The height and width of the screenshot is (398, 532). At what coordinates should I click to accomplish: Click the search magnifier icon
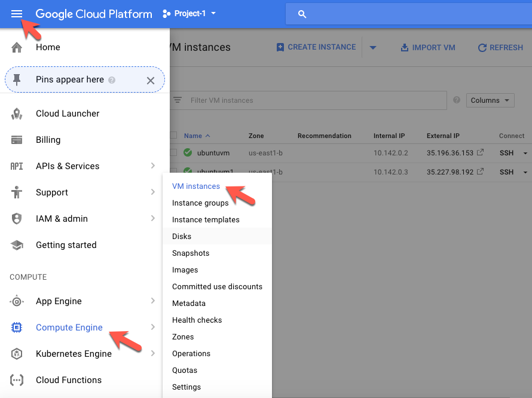click(302, 14)
